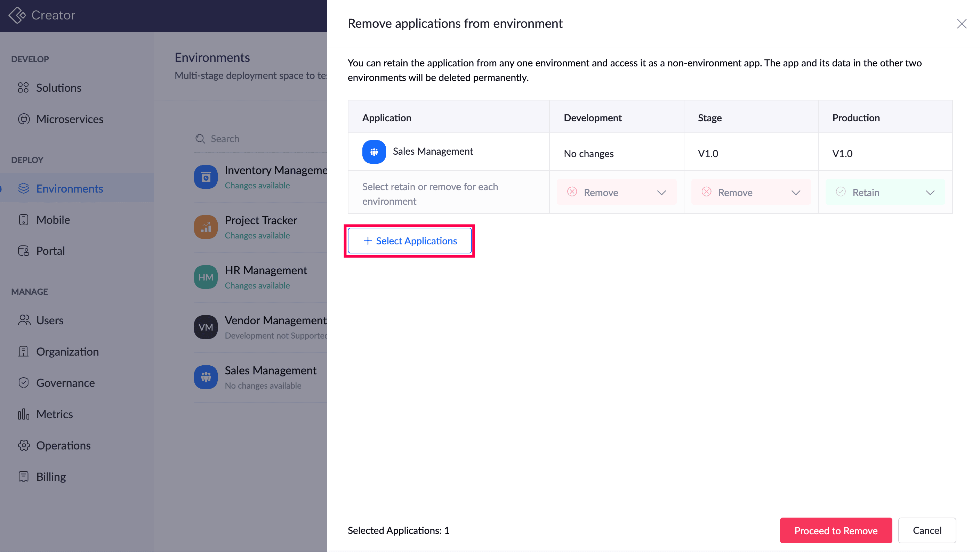Viewport: 980px width, 552px height.
Task: Click the Microservices sidebar icon
Action: [24, 119]
